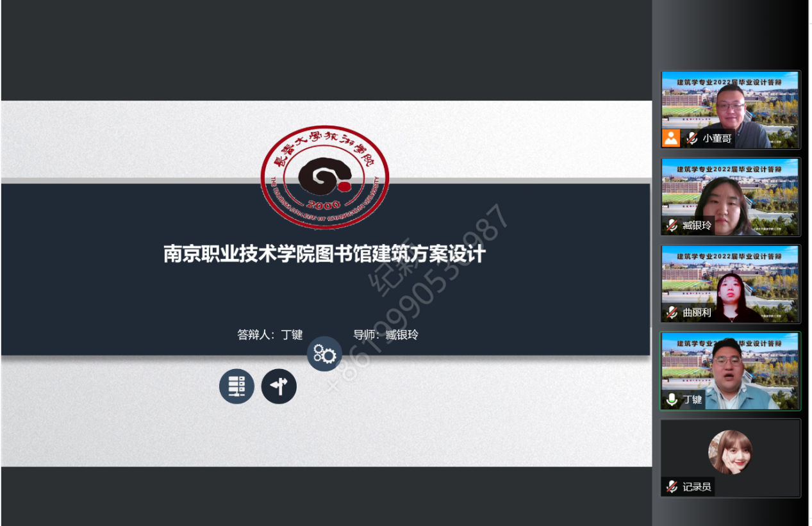Click muted microphone icon next to 记录员
Screen dimensions: 812x526
point(672,487)
